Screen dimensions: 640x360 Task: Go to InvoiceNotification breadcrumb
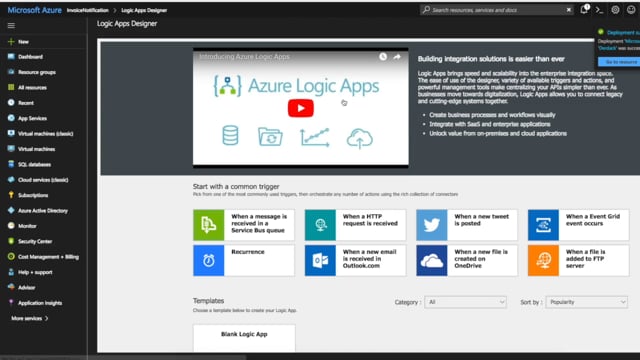pyautogui.click(x=88, y=10)
